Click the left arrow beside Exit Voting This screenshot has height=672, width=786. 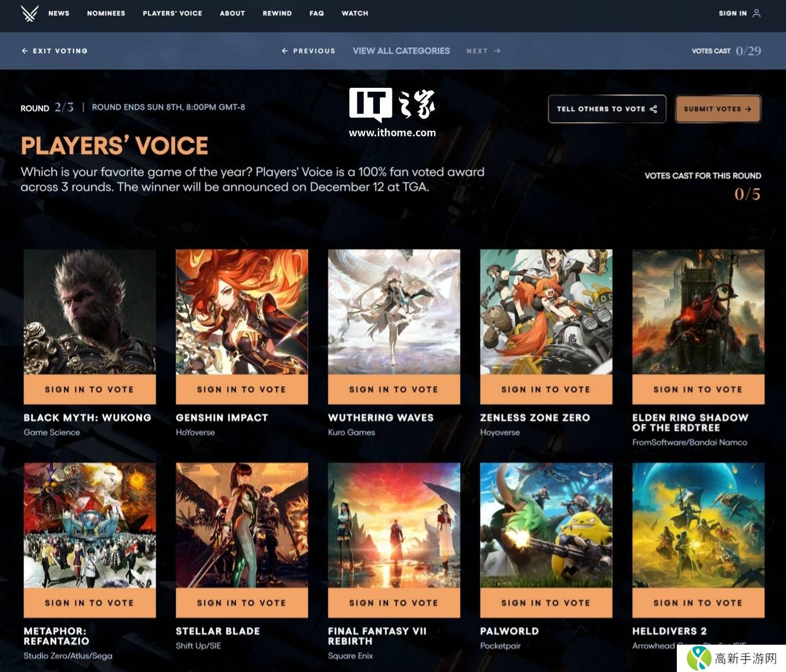(x=25, y=51)
